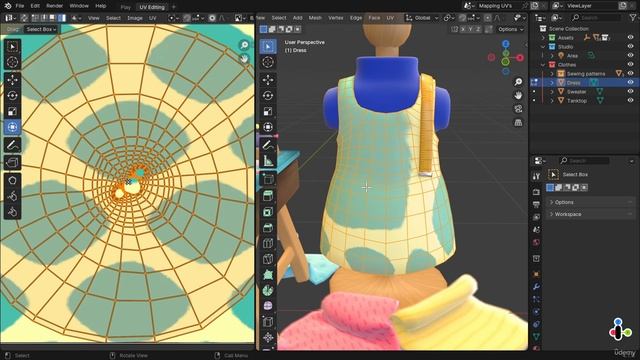
Task: Select the Loop Cut tool
Action: pyautogui.click(x=268, y=244)
